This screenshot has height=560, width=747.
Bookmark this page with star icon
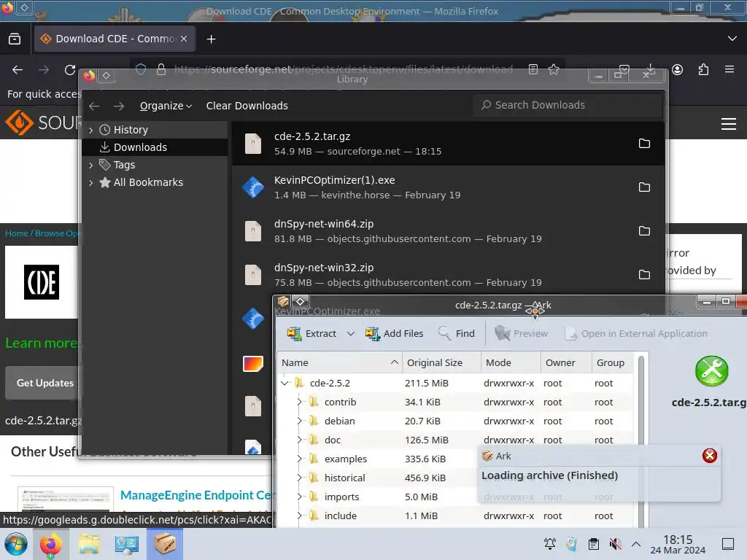coord(554,69)
